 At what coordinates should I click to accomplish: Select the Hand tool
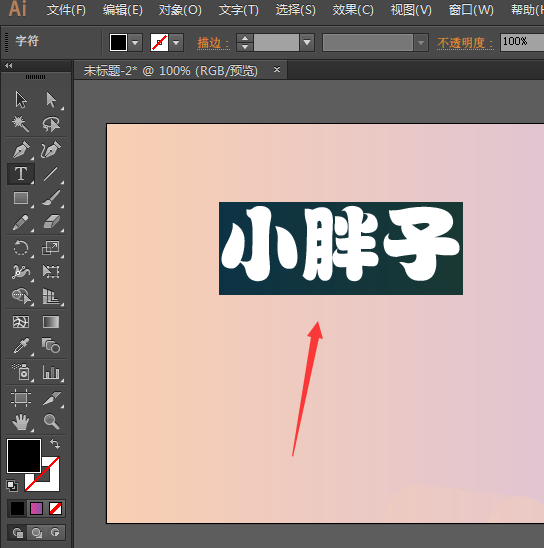point(21,422)
